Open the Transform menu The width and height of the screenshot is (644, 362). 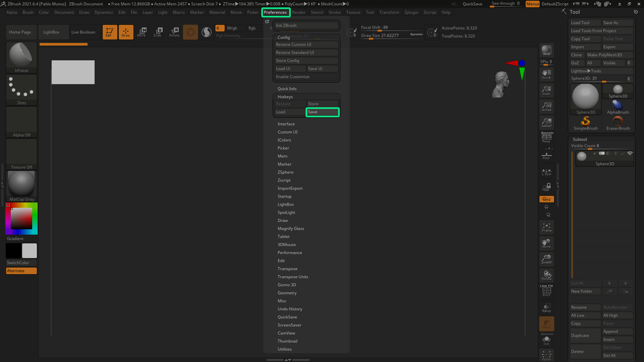pos(389,12)
